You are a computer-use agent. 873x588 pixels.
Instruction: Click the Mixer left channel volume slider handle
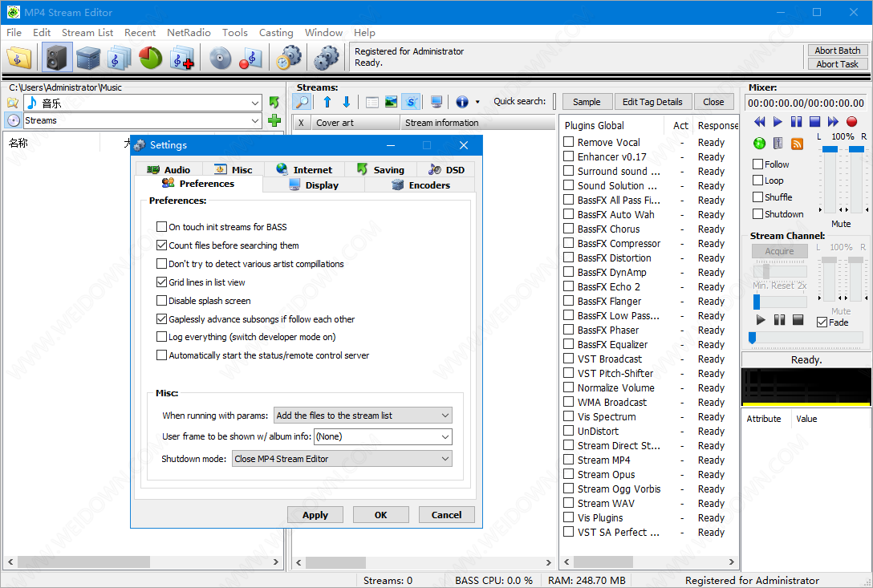(830, 149)
